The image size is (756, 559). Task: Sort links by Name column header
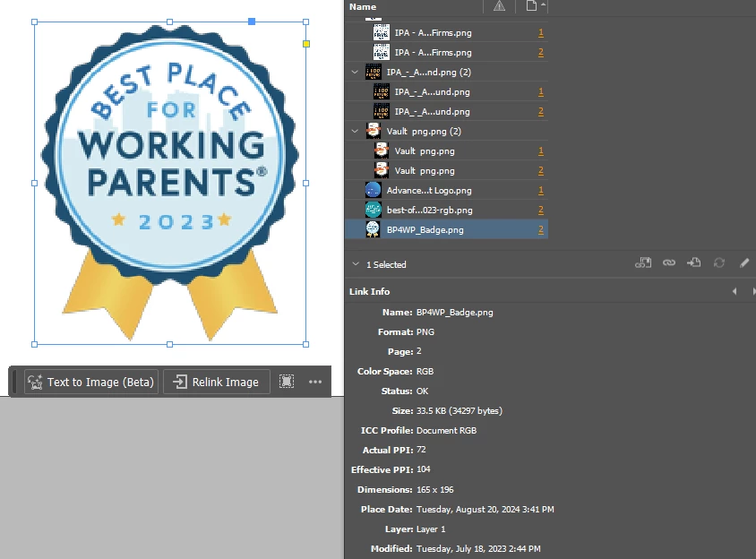point(363,7)
